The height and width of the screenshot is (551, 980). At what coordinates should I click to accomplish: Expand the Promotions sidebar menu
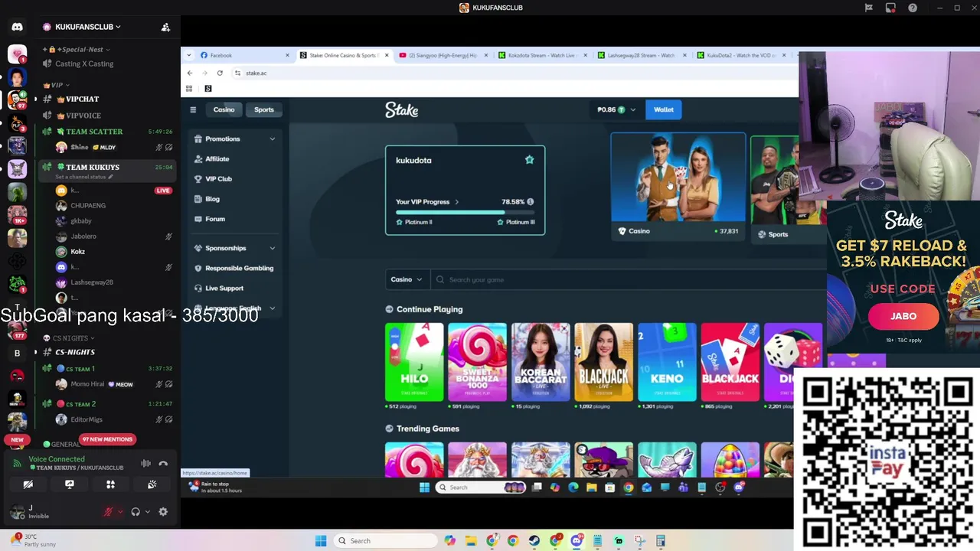tap(235, 139)
